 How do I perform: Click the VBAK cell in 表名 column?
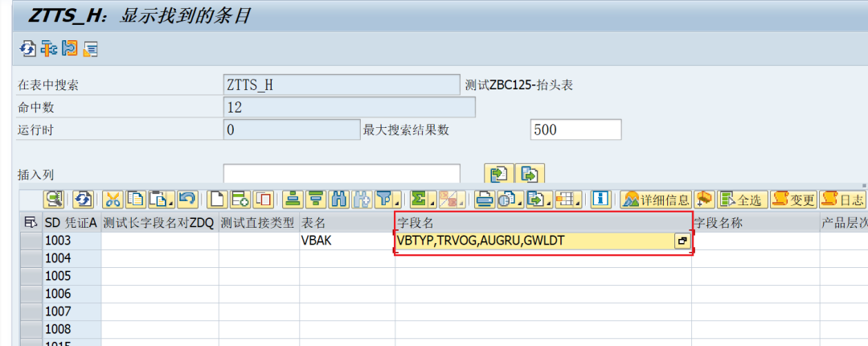[x=347, y=241]
